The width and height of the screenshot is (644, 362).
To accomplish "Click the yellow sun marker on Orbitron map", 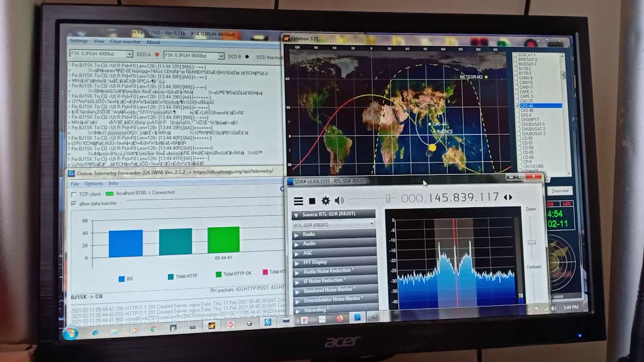I will click(x=432, y=148).
